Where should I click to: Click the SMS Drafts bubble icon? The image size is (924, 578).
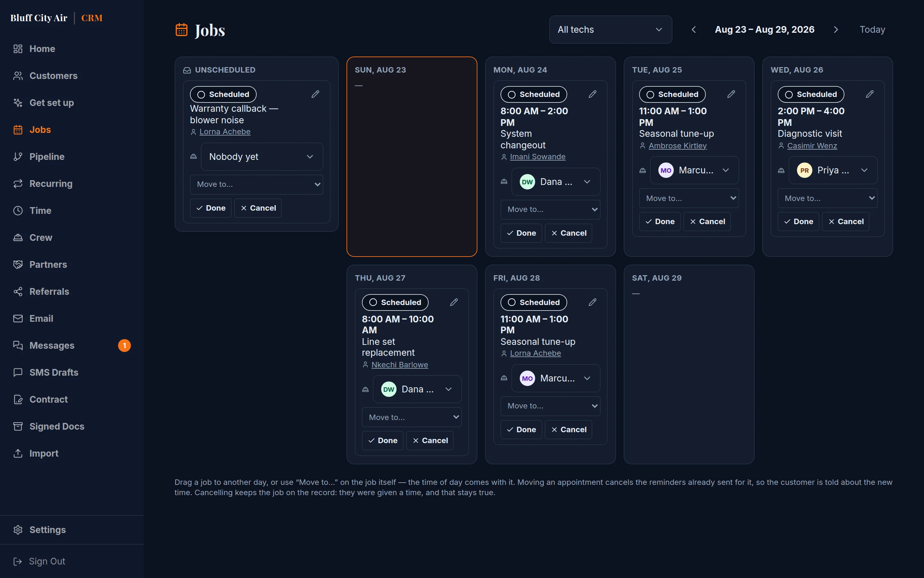point(18,372)
